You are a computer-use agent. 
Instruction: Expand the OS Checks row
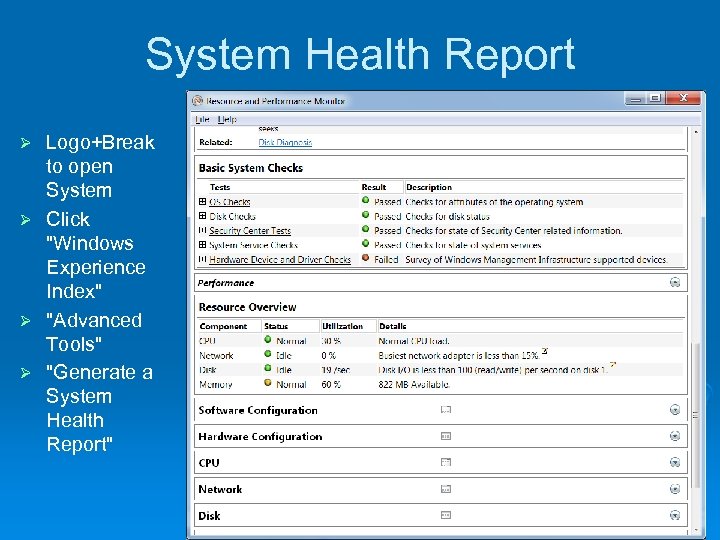[202, 202]
